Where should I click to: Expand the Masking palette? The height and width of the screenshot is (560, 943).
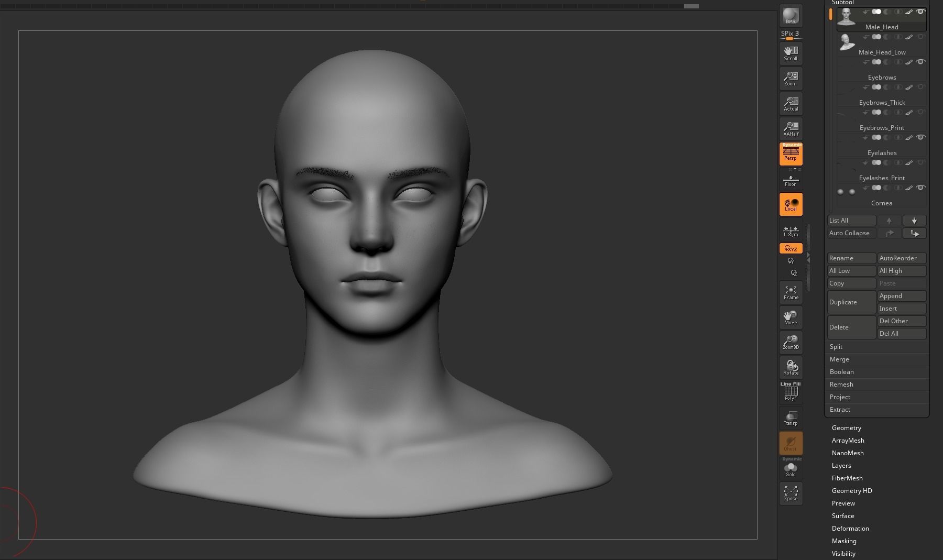tap(844, 541)
